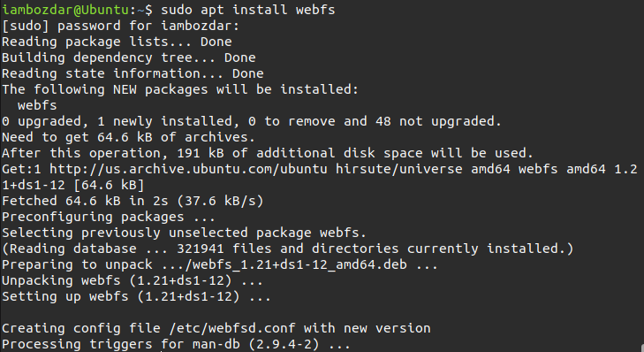Click the 'Building dependency tree... Done' line
The width and height of the screenshot is (644, 352).
click(129, 57)
